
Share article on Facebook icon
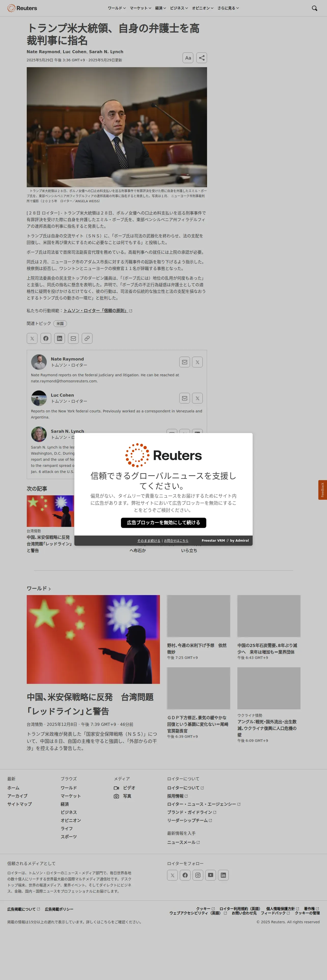click(46, 338)
